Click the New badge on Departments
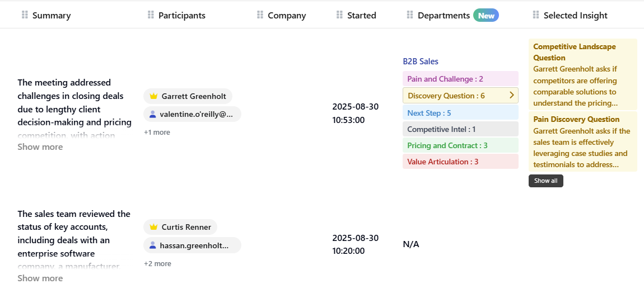Screen dimensions: 644x298 tap(486, 16)
